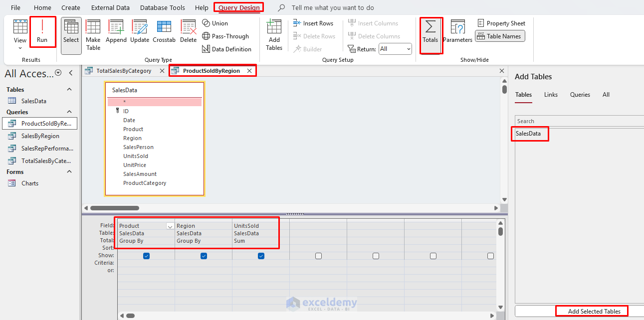Switch to the Help ribbon tab

[x=202, y=7]
